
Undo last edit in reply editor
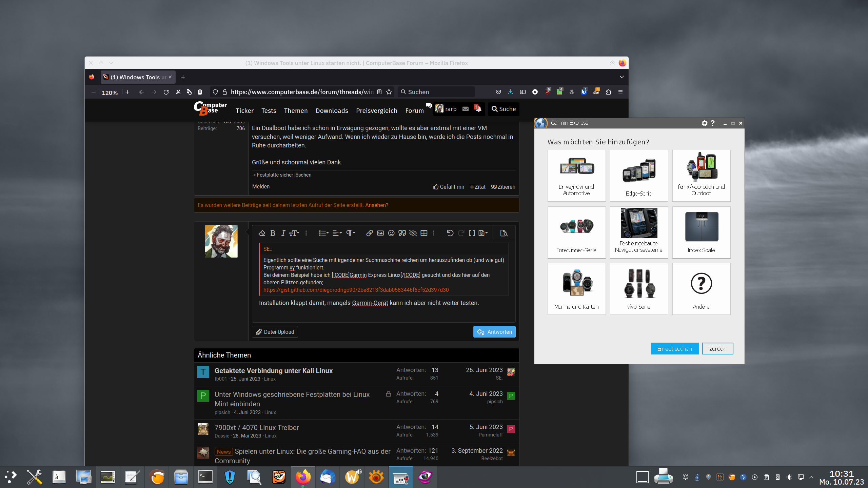(450, 233)
